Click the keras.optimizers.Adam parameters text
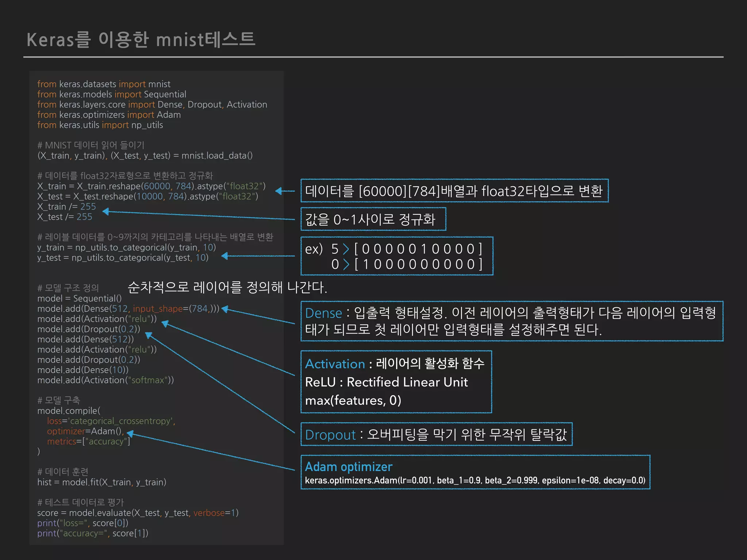Image resolution: width=747 pixels, height=560 pixels. tap(475, 481)
